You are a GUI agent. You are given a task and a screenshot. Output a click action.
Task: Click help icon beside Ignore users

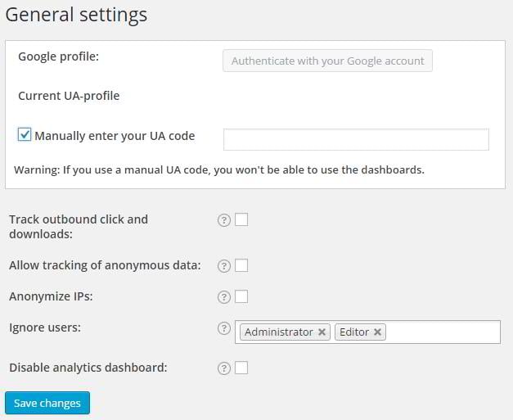224,328
